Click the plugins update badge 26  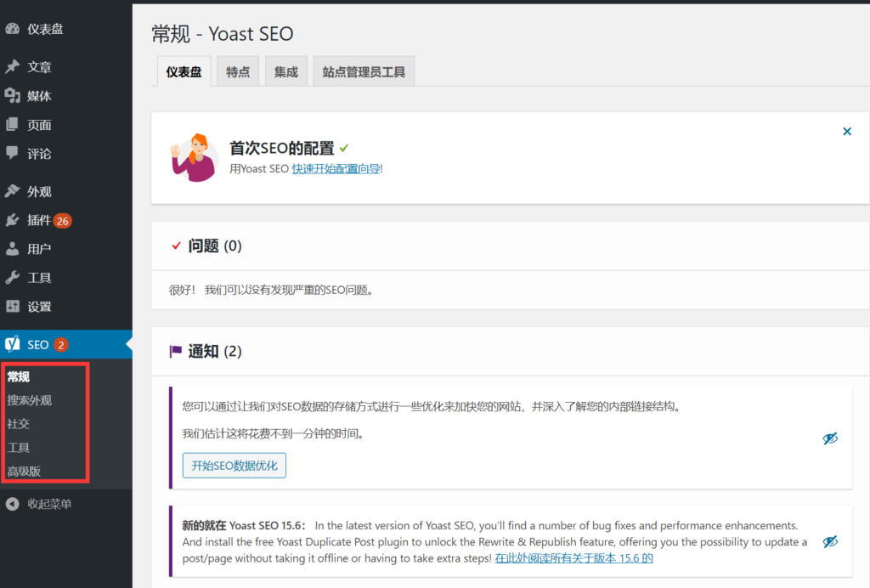[63, 221]
